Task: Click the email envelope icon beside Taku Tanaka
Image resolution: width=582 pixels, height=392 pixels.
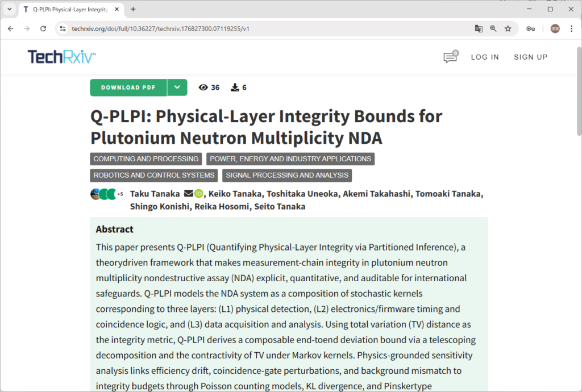Action: [x=188, y=194]
